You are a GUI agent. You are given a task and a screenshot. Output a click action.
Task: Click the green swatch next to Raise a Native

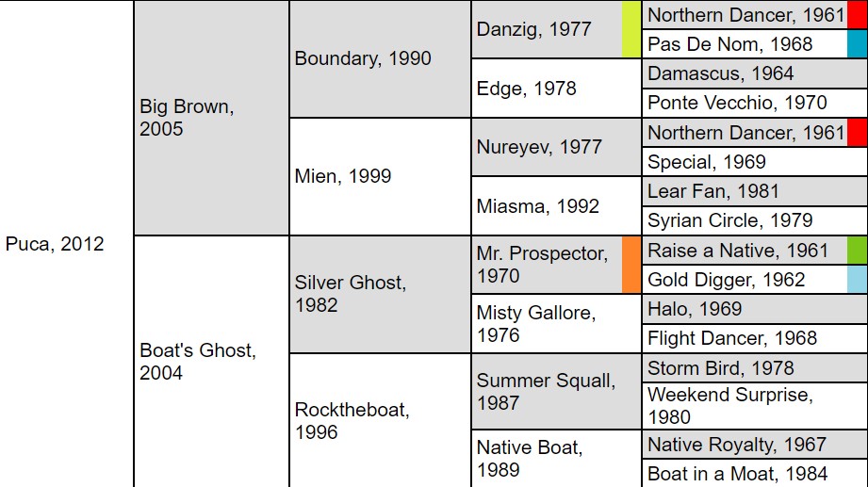click(x=858, y=251)
